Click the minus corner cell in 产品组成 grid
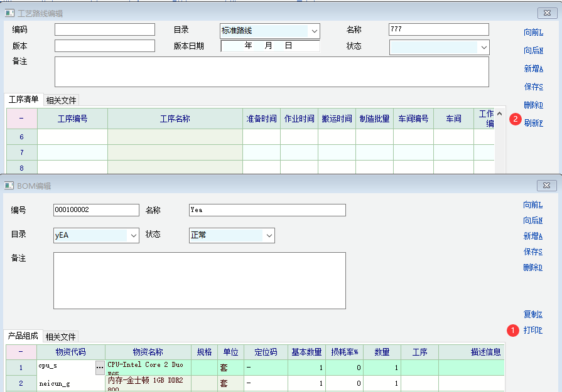 21,352
